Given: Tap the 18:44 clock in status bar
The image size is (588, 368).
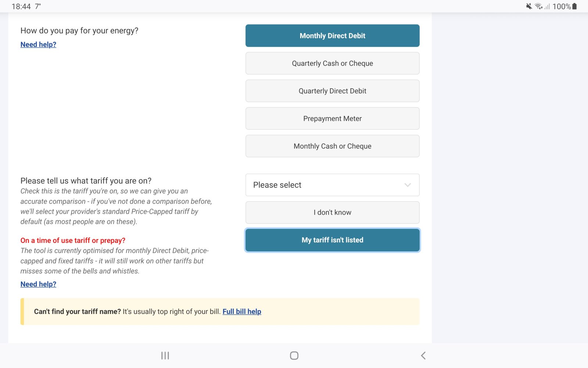Looking at the screenshot, I should point(21,6).
